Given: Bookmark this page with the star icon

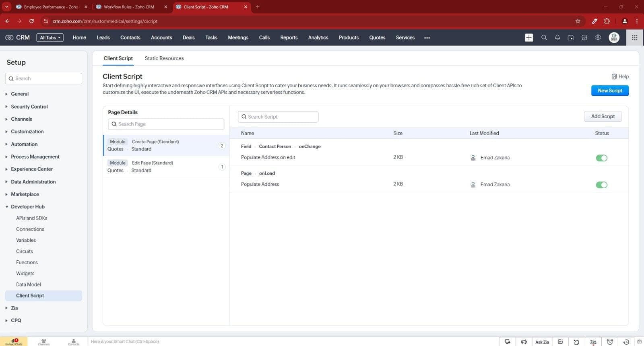Looking at the screenshot, I should (x=578, y=21).
